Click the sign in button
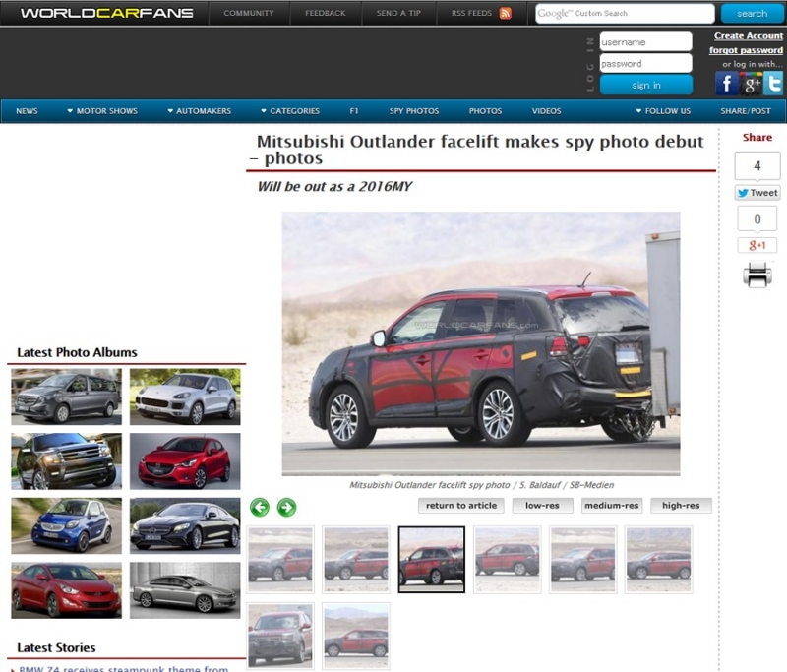The image size is (787, 672). (646, 85)
